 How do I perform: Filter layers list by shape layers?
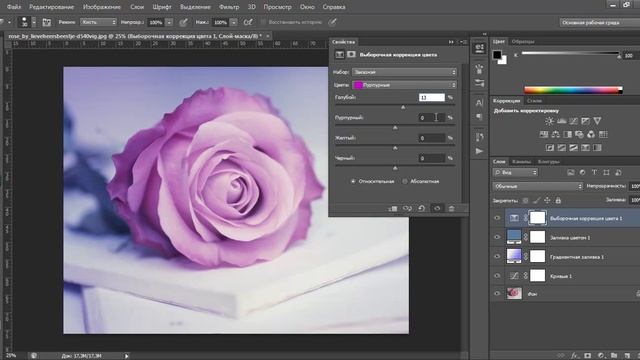coord(606,173)
